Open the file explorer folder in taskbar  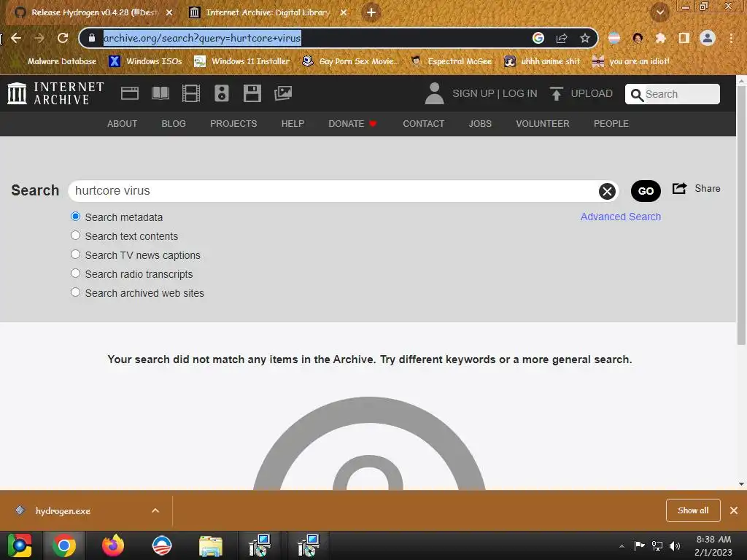[x=211, y=545]
